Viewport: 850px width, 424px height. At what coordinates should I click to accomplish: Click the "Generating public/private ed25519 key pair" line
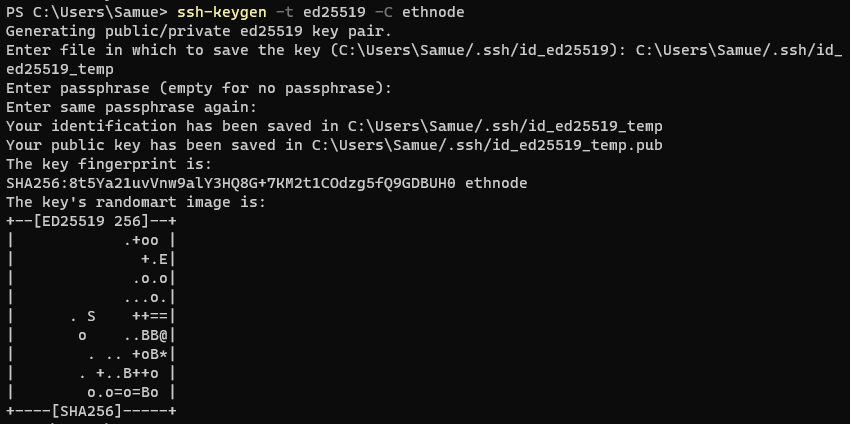(x=199, y=31)
